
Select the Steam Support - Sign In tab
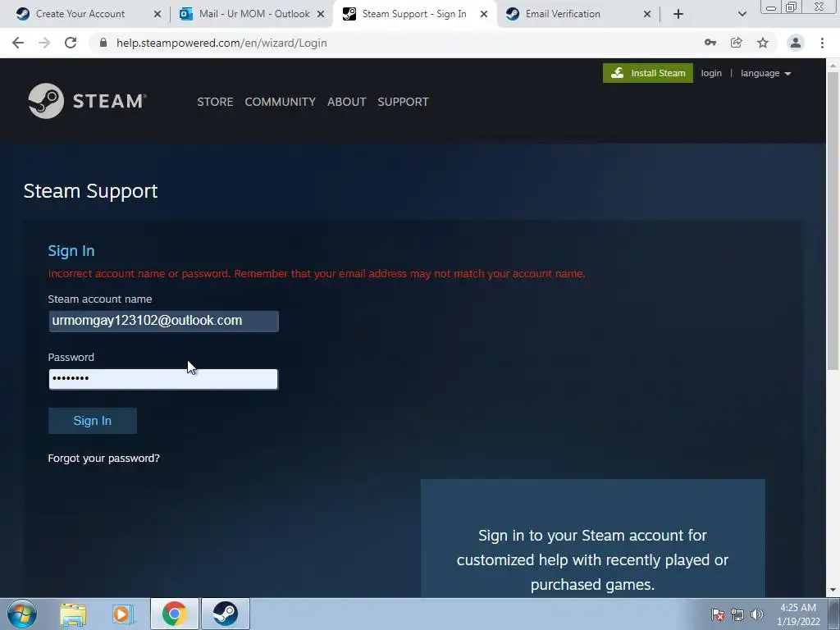click(413, 14)
